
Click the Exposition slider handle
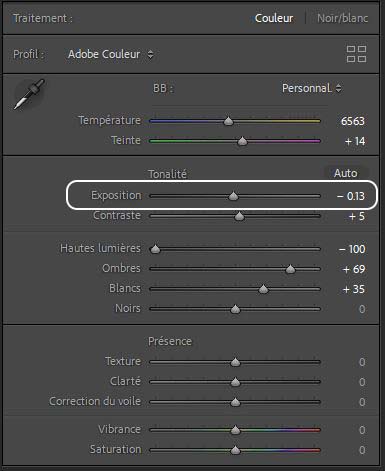(233, 196)
